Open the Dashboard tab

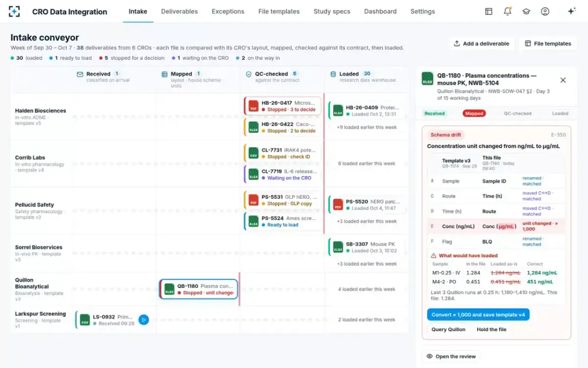click(380, 11)
